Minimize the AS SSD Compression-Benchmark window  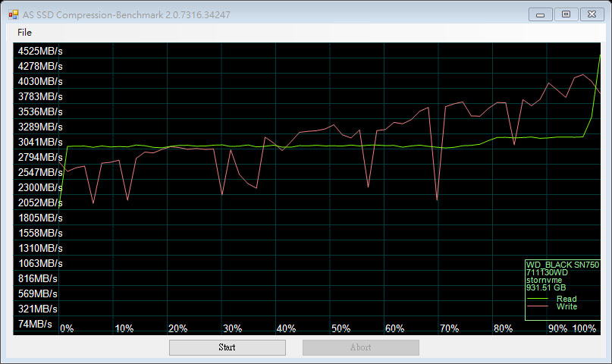(540, 14)
